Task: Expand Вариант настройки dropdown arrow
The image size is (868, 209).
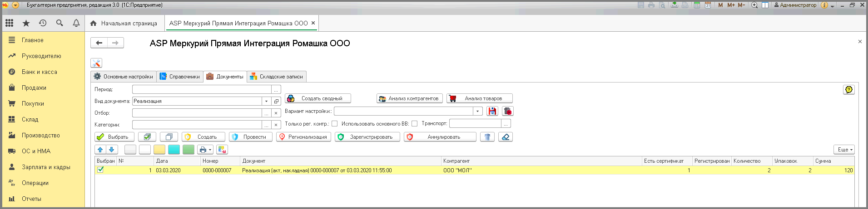Action: coord(477,111)
